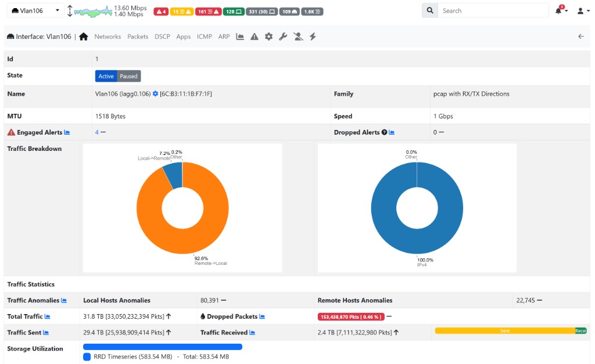Image resolution: width=595 pixels, height=364 pixels.
Task: Set interface state to Paused
Action: point(128,75)
